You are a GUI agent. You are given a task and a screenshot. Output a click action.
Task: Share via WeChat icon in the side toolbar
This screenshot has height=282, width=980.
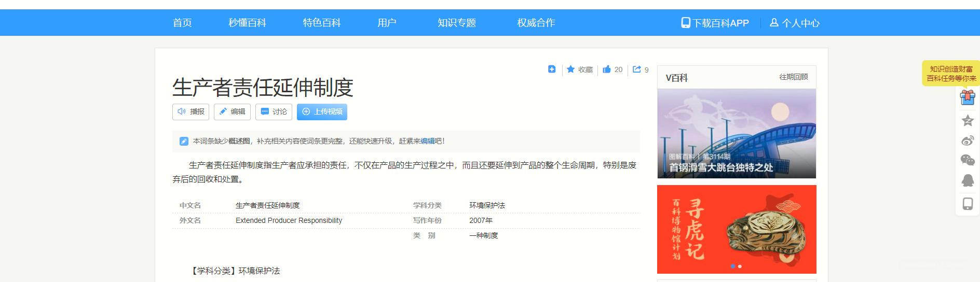click(968, 160)
